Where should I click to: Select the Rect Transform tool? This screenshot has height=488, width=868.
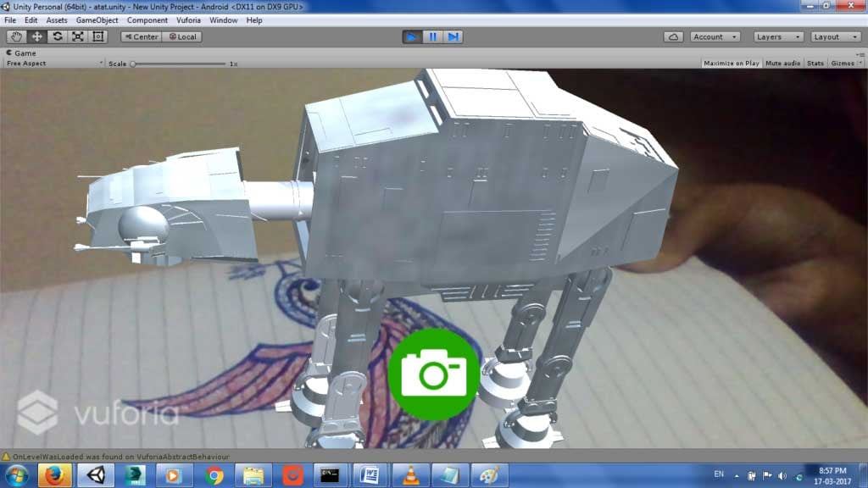click(x=97, y=36)
